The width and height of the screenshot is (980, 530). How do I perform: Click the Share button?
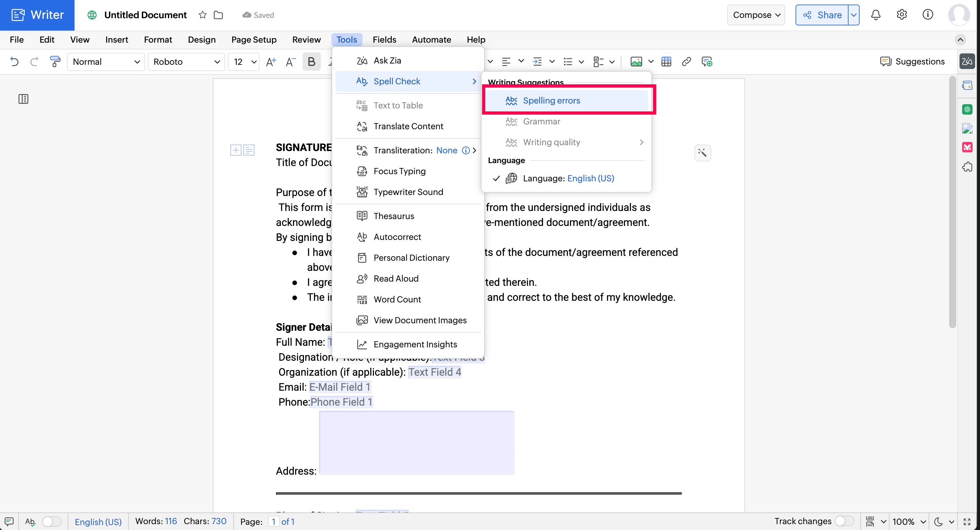(x=822, y=15)
